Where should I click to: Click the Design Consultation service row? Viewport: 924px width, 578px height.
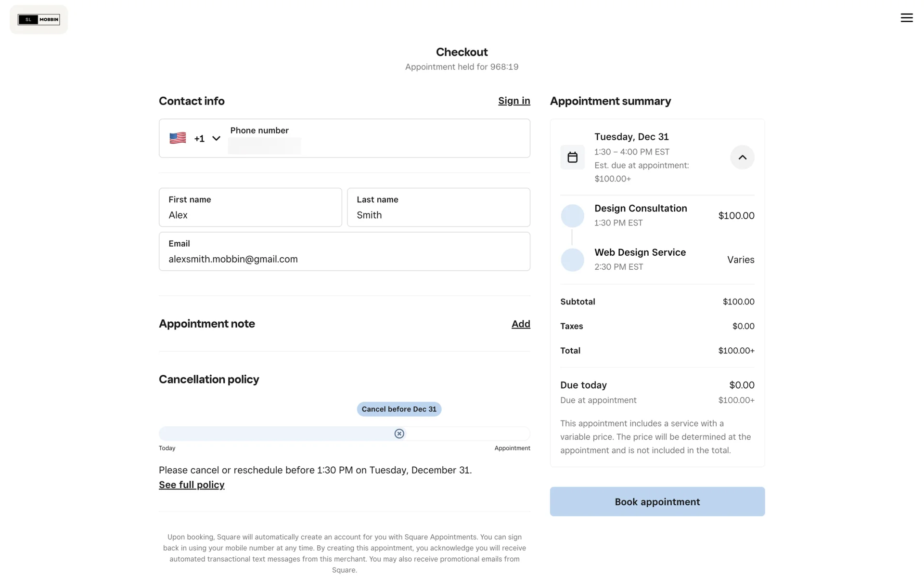(657, 215)
